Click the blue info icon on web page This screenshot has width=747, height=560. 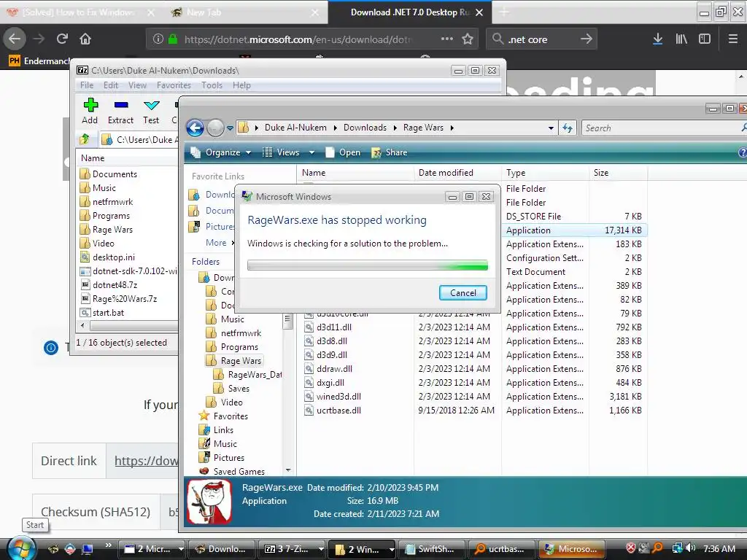tap(51, 348)
